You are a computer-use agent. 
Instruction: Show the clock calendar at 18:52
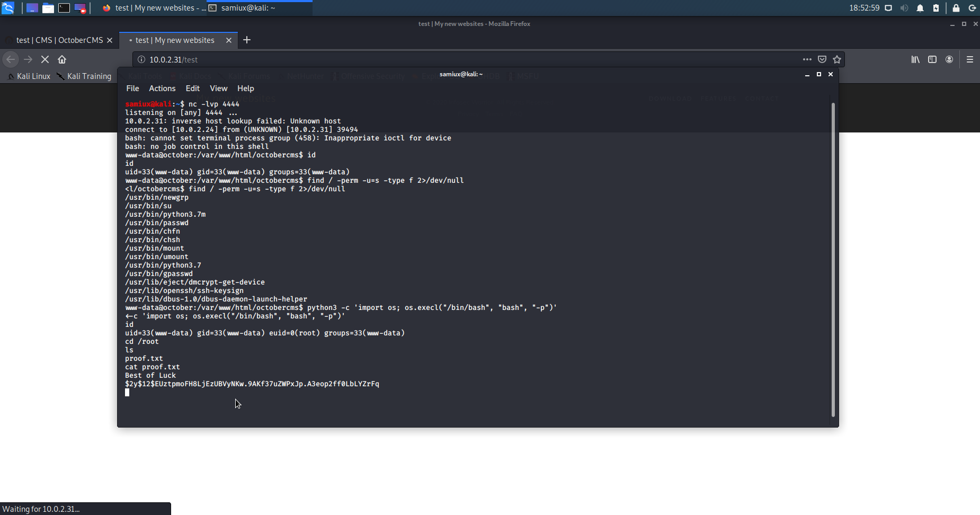point(864,8)
